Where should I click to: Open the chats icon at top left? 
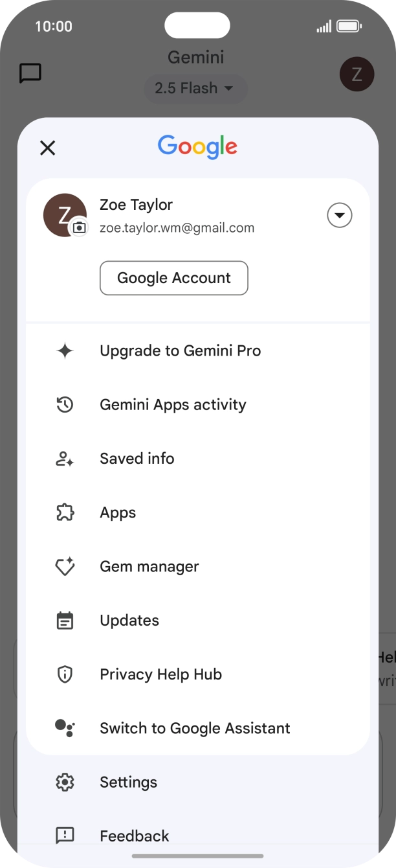click(30, 73)
